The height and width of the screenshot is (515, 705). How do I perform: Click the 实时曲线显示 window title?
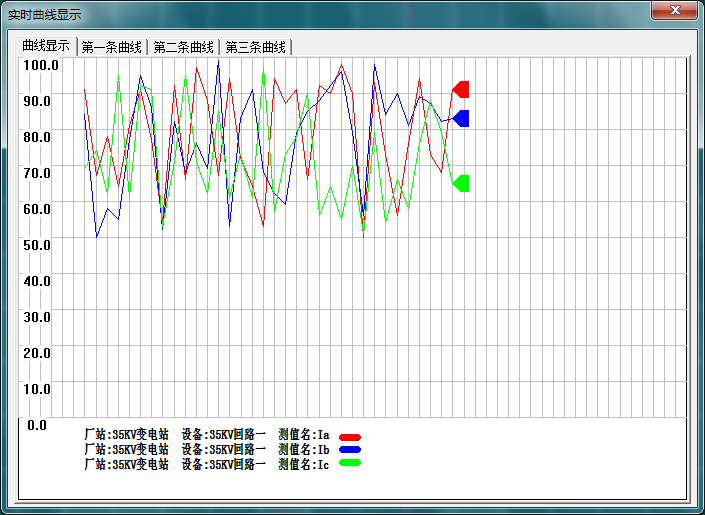[45, 15]
